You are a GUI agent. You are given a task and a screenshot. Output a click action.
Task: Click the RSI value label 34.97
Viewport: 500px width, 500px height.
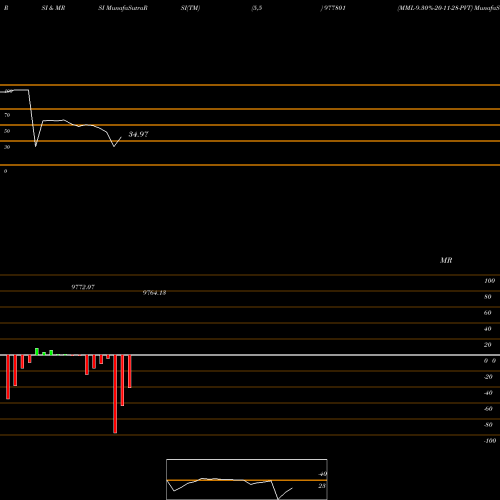pos(138,134)
